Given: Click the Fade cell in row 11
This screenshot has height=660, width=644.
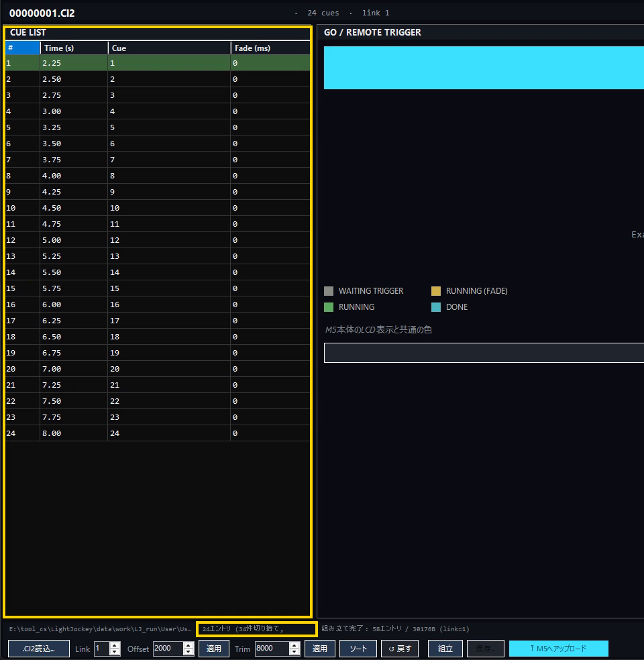Looking at the screenshot, I should pos(270,224).
